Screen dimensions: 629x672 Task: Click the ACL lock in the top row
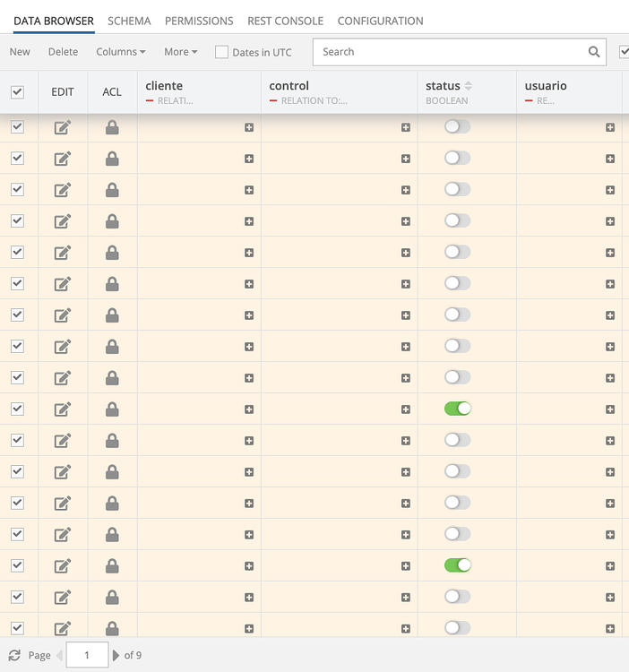click(x=112, y=127)
